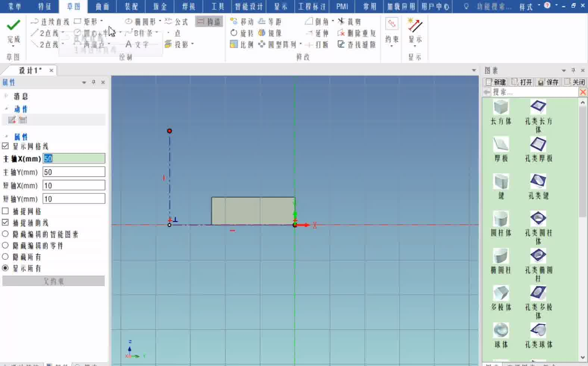Click the 矩轴X(mm) input field
Image resolution: width=588 pixels, height=366 pixels.
point(74,186)
